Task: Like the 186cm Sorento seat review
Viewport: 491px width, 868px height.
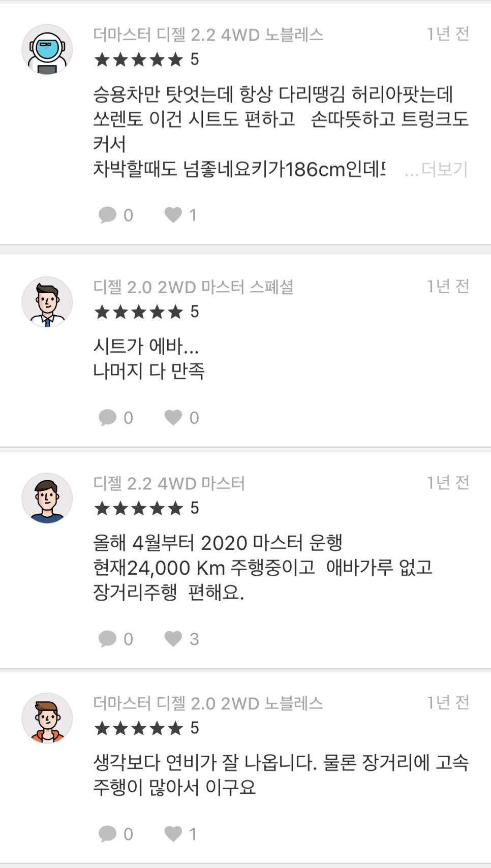Action: 180,215
